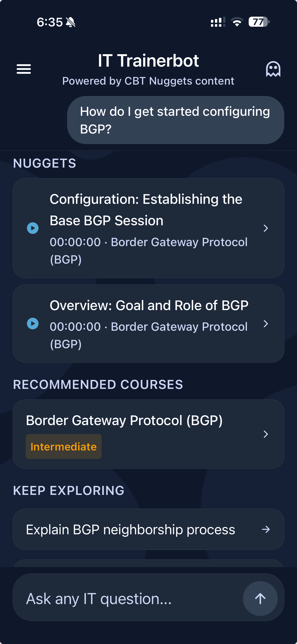This screenshot has width=297, height=644.
Task: Tap the Wi-Fi status icon
Action: pyautogui.click(x=237, y=22)
